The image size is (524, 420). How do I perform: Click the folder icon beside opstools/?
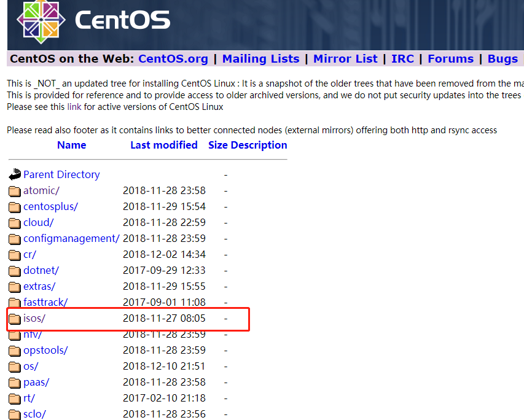[x=15, y=351]
